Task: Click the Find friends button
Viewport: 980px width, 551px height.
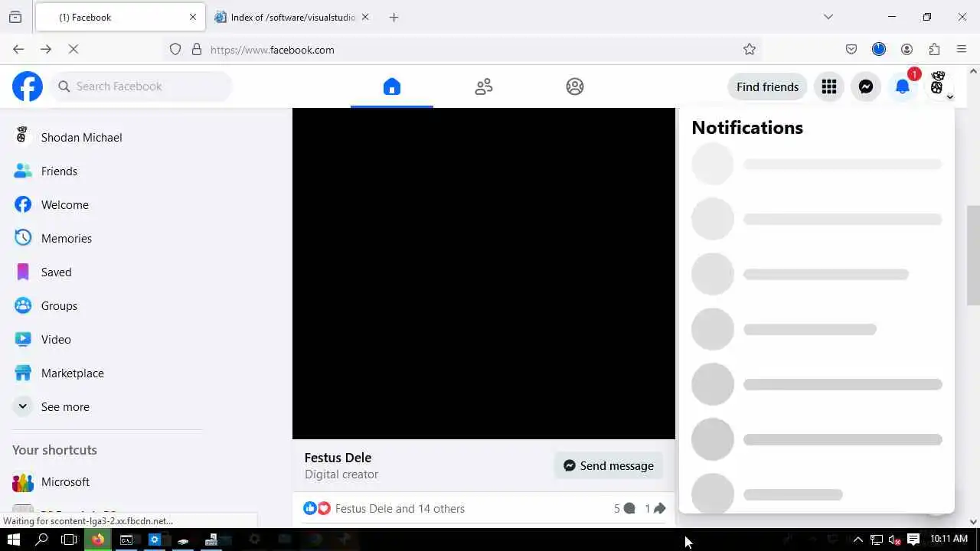Action: click(x=767, y=86)
